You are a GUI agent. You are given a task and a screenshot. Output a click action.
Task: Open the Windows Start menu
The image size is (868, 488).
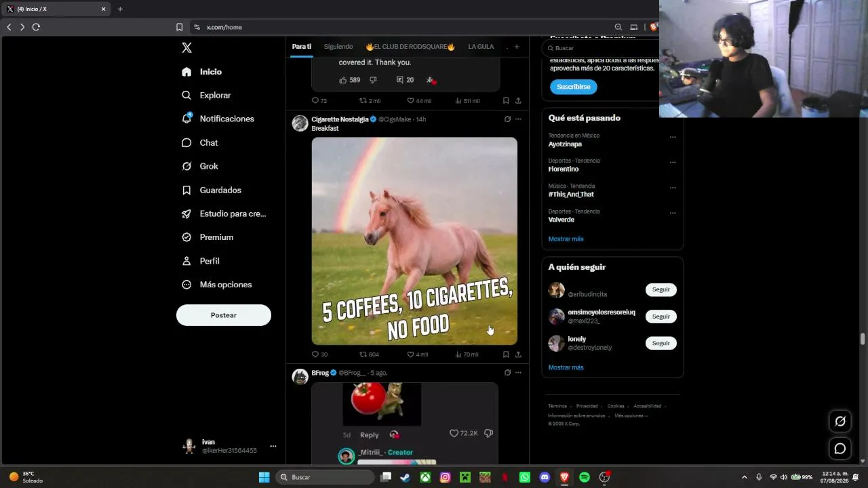[x=264, y=477]
